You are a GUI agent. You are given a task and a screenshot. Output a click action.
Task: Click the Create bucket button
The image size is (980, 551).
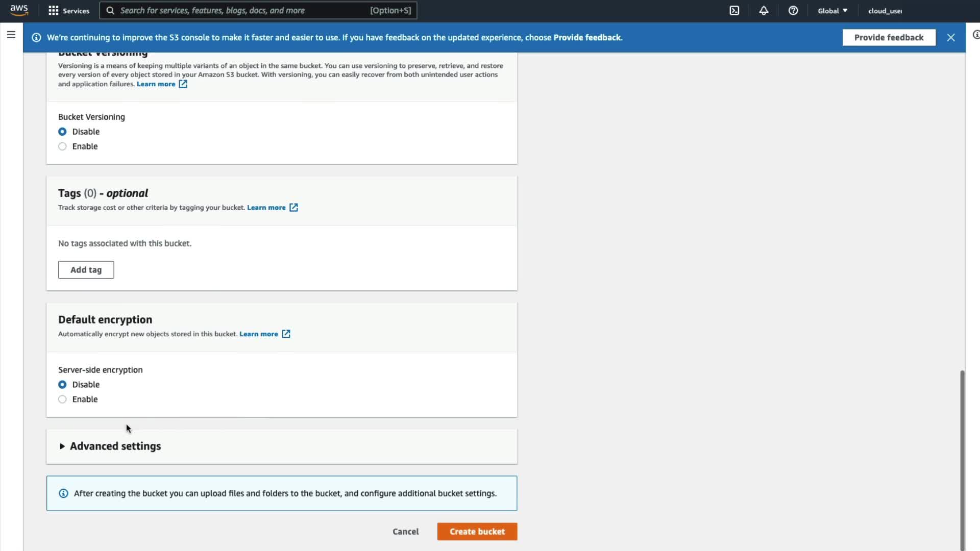coord(477,532)
